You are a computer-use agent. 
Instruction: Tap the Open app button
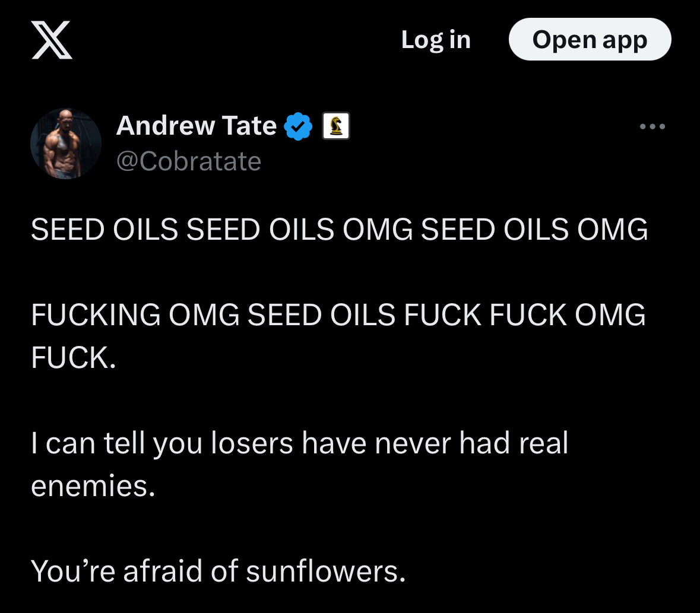590,40
